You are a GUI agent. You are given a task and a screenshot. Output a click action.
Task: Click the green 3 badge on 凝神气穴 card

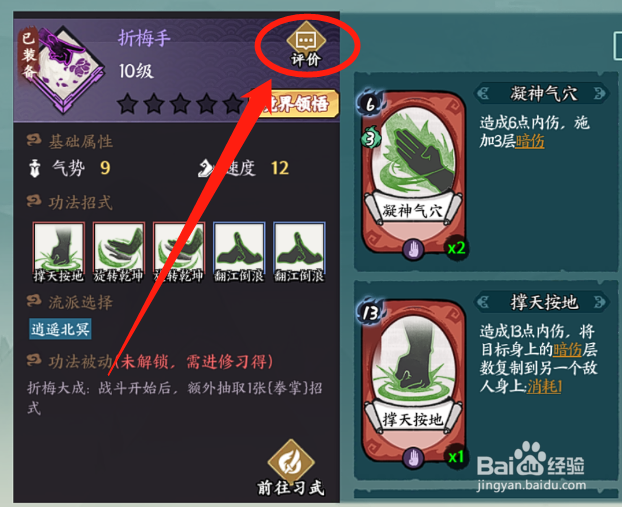371,138
